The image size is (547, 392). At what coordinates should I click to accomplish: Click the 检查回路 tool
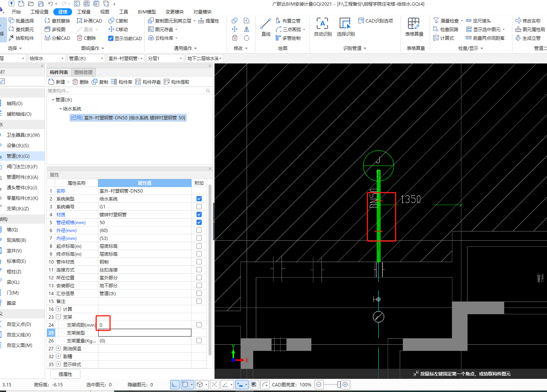446,29
